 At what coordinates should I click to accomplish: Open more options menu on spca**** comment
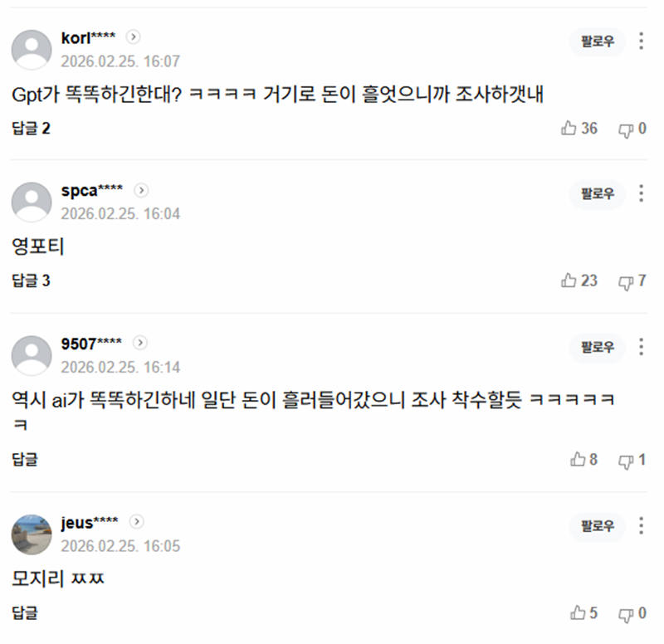coord(641,193)
